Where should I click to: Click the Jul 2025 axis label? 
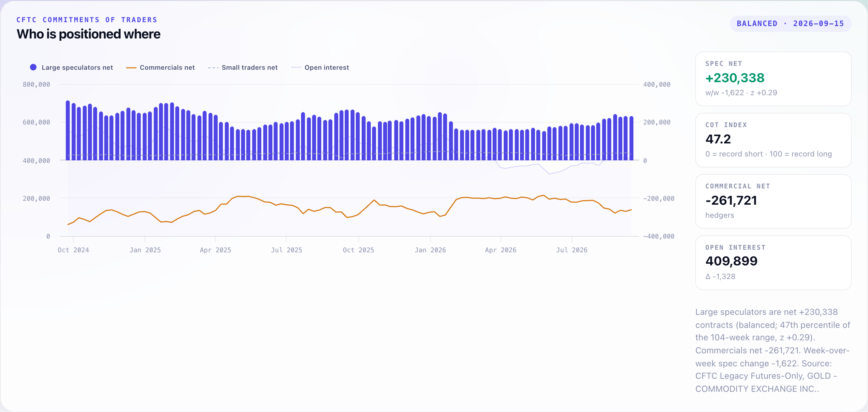[286, 250]
